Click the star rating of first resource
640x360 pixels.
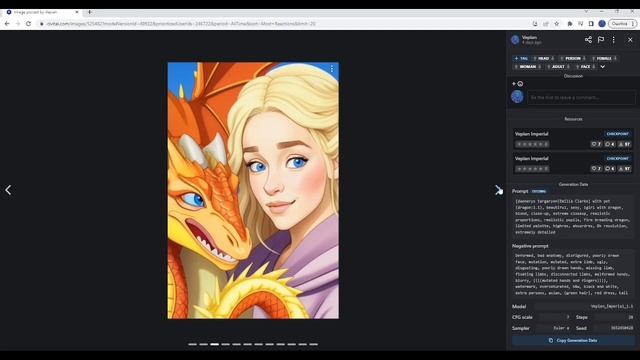point(532,144)
